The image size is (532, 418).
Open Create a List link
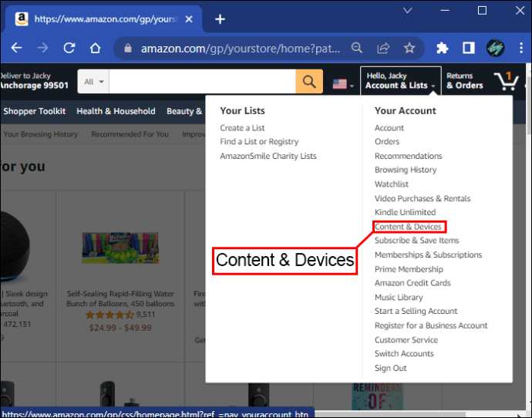point(242,128)
